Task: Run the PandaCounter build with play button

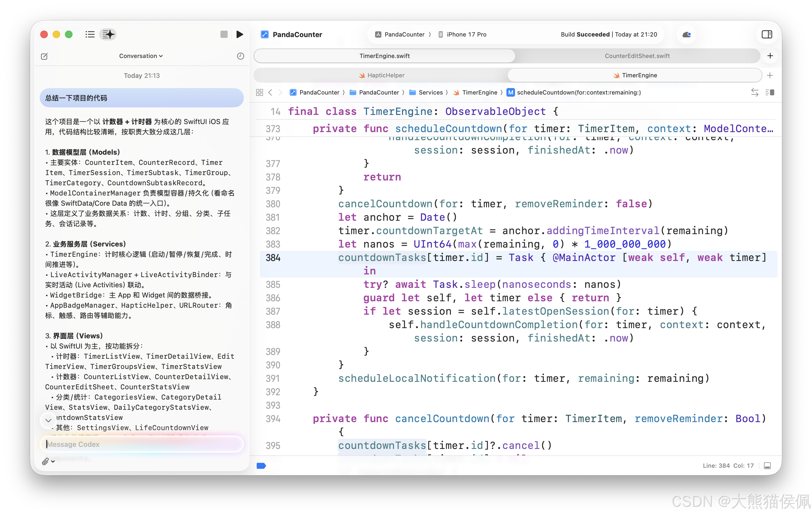Action: coord(240,34)
